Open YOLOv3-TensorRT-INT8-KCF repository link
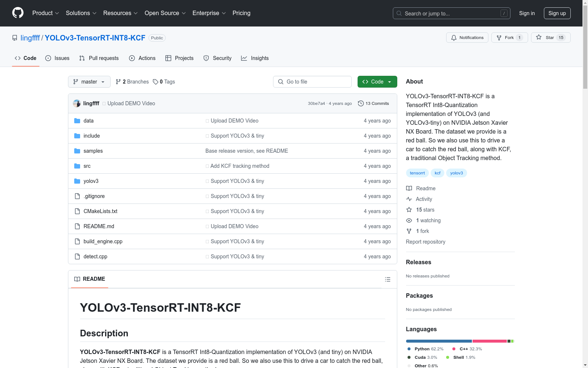This screenshot has width=588, height=368. [95, 38]
